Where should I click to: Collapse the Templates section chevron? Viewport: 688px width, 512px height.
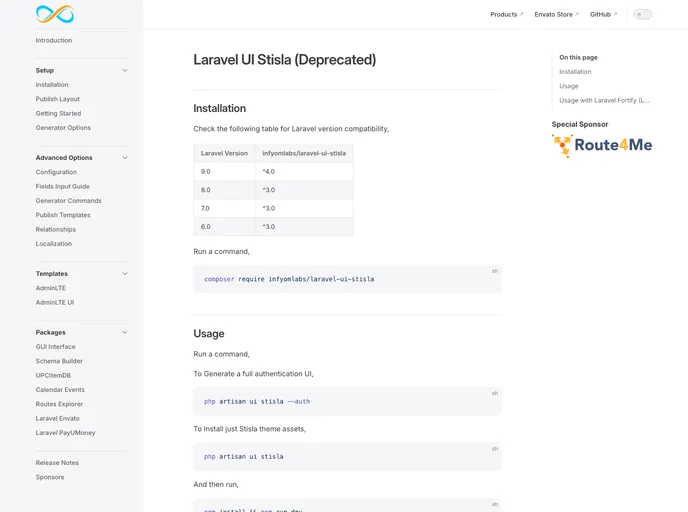(x=125, y=273)
